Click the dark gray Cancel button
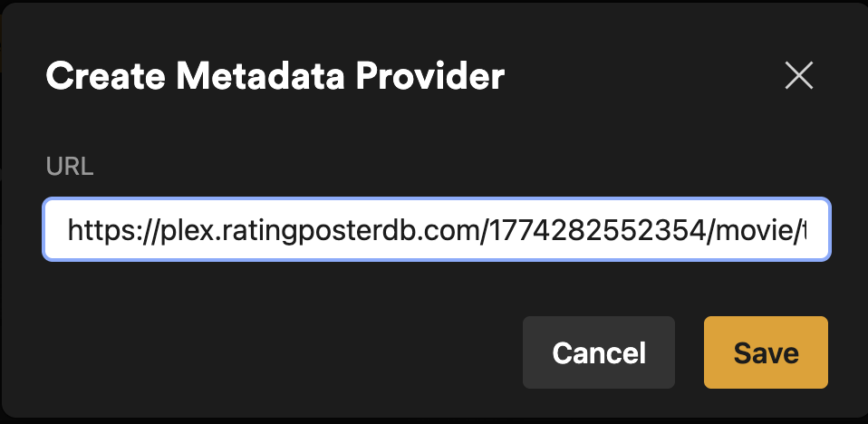This screenshot has height=424, width=868. click(598, 352)
